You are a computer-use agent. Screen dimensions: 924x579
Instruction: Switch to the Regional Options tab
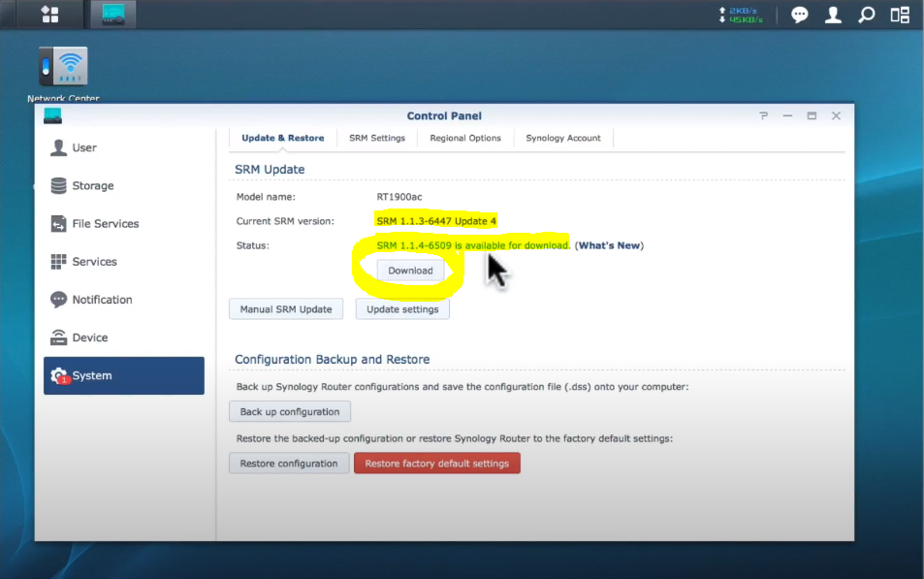465,138
